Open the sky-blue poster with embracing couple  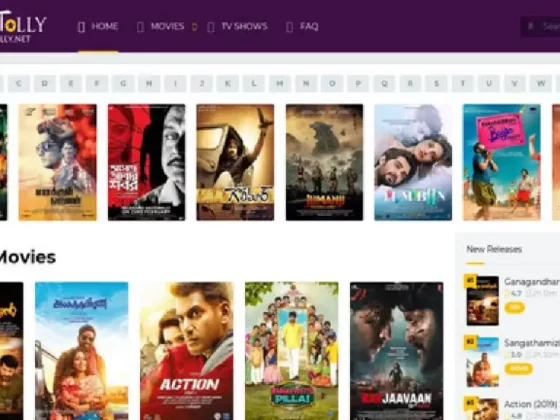click(x=82, y=351)
